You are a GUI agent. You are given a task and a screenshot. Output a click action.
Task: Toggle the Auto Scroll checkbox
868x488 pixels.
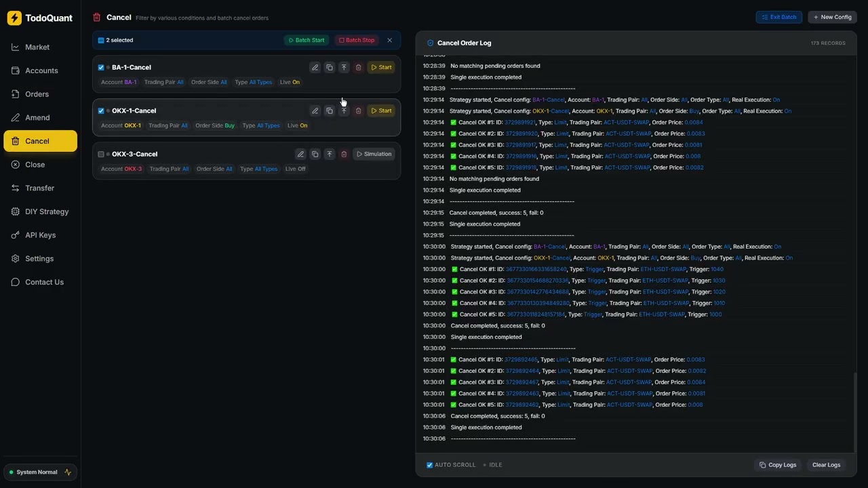(x=429, y=465)
